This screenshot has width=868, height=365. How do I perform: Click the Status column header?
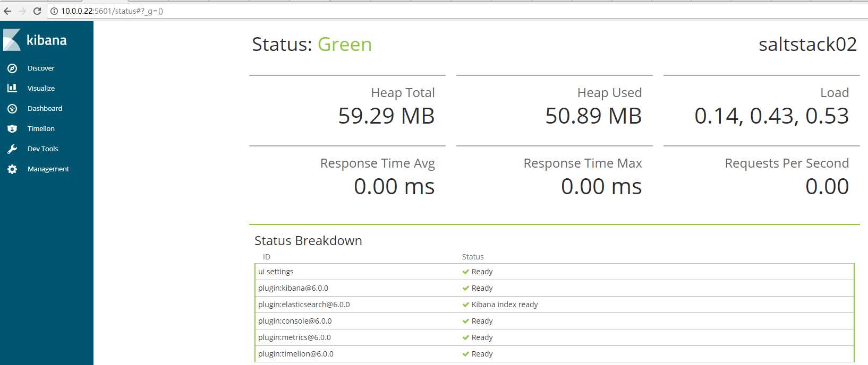coord(473,257)
